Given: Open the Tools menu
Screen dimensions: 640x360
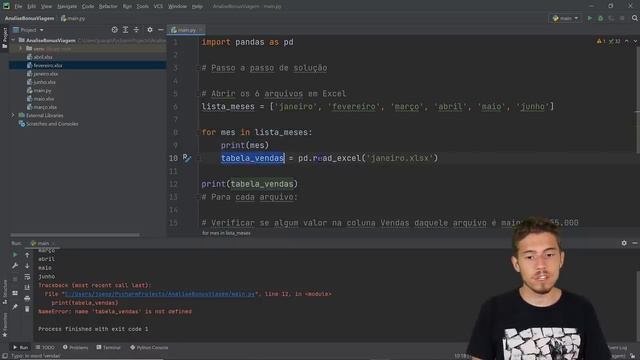Looking at the screenshot, I should 142,7.
